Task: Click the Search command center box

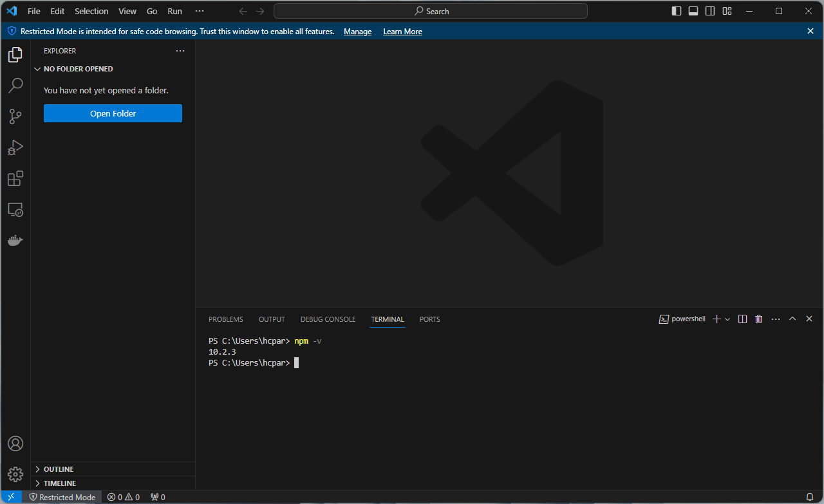Action: (431, 11)
